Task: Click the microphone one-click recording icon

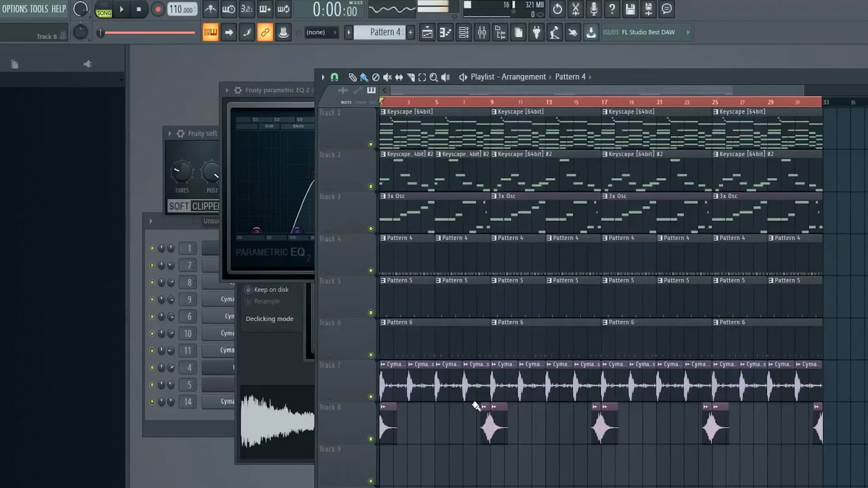Action: click(594, 9)
